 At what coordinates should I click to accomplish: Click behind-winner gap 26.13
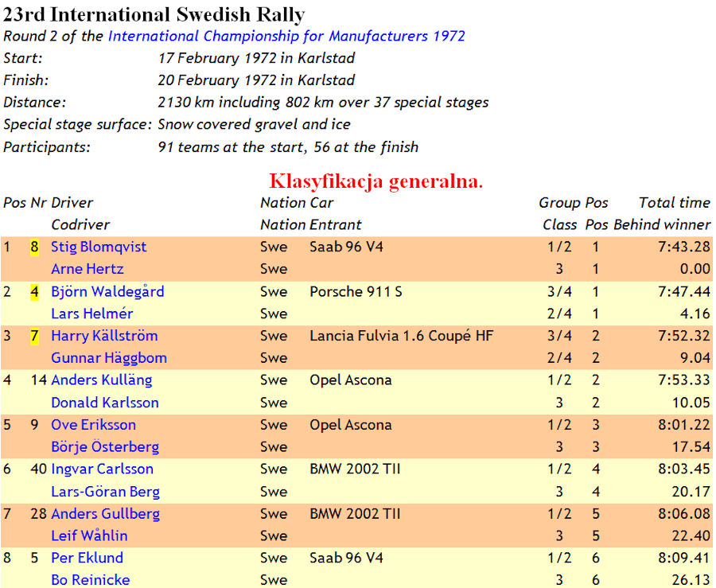tap(691, 580)
